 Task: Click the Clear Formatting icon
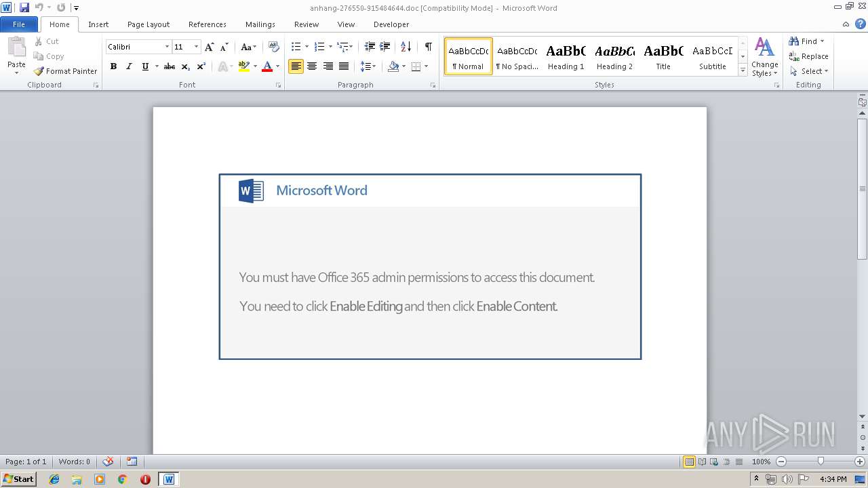[274, 47]
